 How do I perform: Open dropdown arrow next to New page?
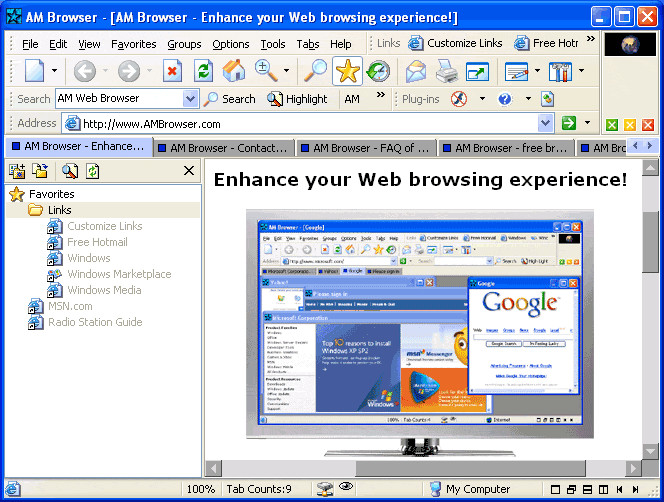54,71
